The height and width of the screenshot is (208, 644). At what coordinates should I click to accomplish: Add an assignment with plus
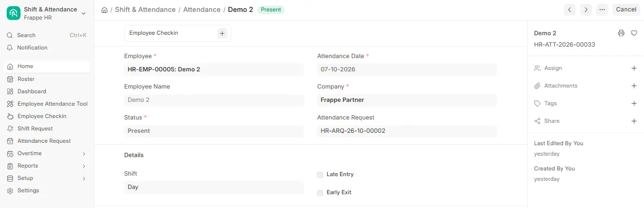point(634,68)
